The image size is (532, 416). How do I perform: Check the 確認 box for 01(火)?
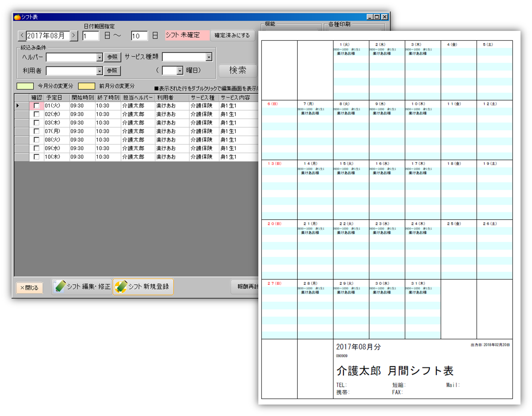pos(36,106)
